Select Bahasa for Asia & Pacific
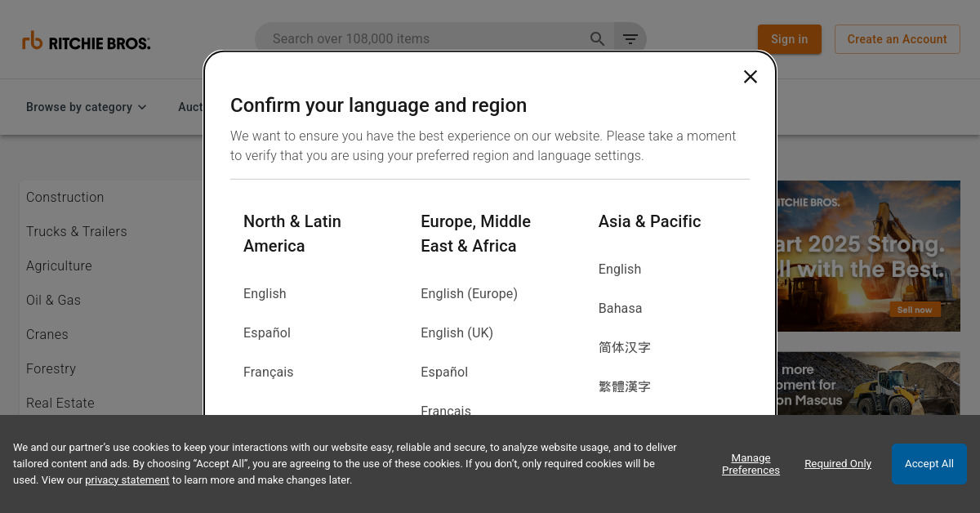Viewport: 980px width, 513px height. pos(620,308)
